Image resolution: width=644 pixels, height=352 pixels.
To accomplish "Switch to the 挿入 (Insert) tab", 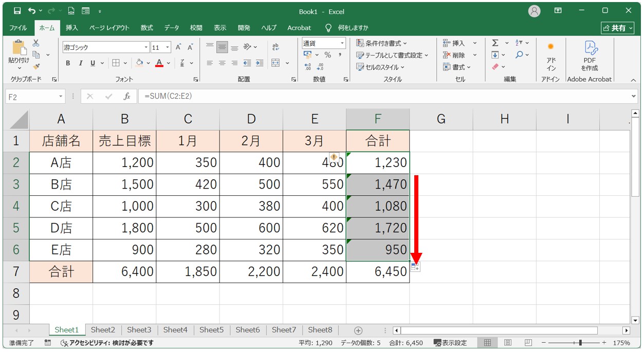I will pos(72,28).
